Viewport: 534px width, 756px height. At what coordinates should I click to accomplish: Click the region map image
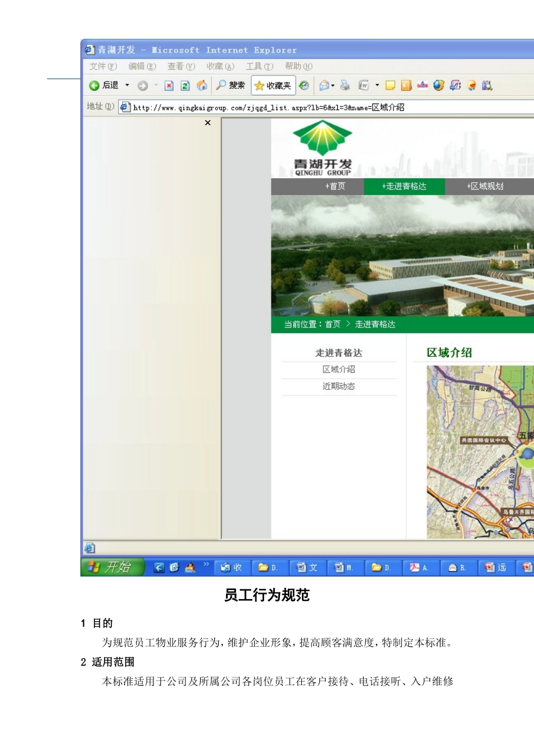pyautogui.click(x=480, y=452)
